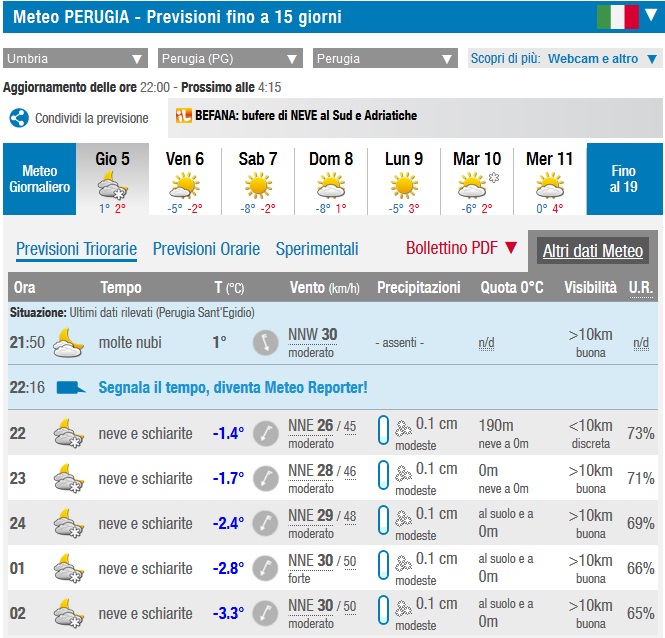Open the Bollettino PDF dropdown
This screenshot has height=638, width=665.
click(462, 248)
